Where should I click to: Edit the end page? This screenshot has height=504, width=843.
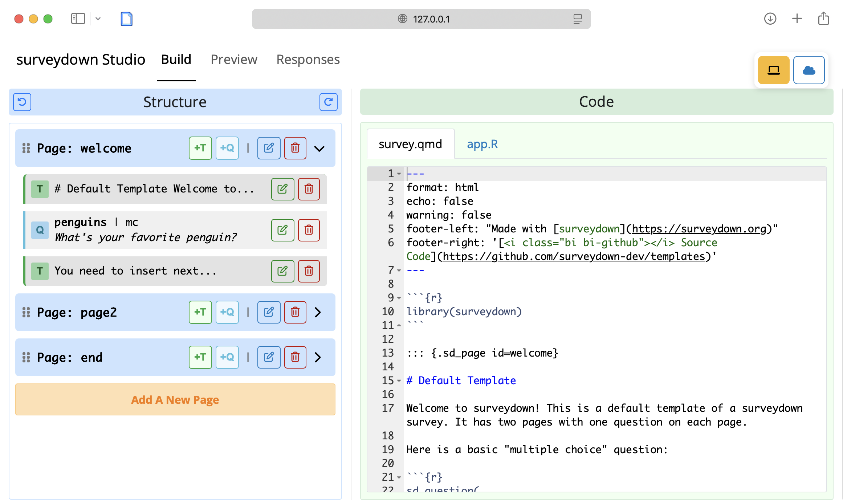(x=269, y=357)
